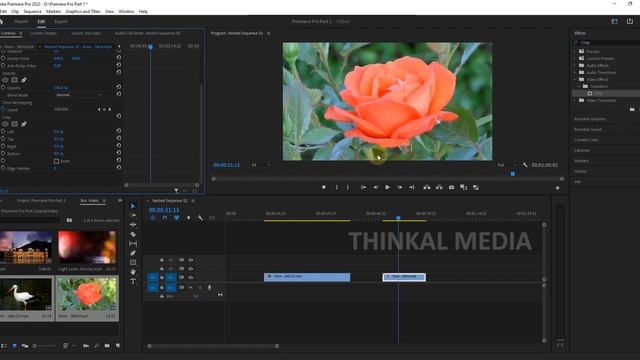
Task: Click the Play button in Program monitor
Action: [x=387, y=187]
